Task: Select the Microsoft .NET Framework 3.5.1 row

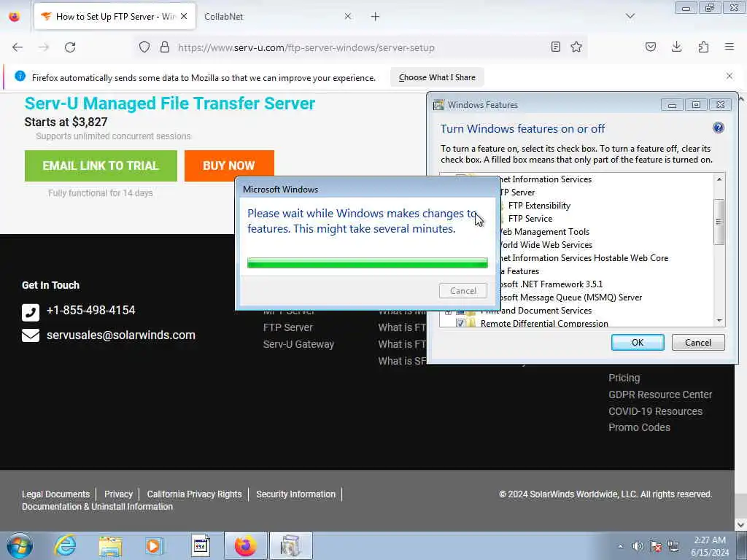Action: coord(551,284)
